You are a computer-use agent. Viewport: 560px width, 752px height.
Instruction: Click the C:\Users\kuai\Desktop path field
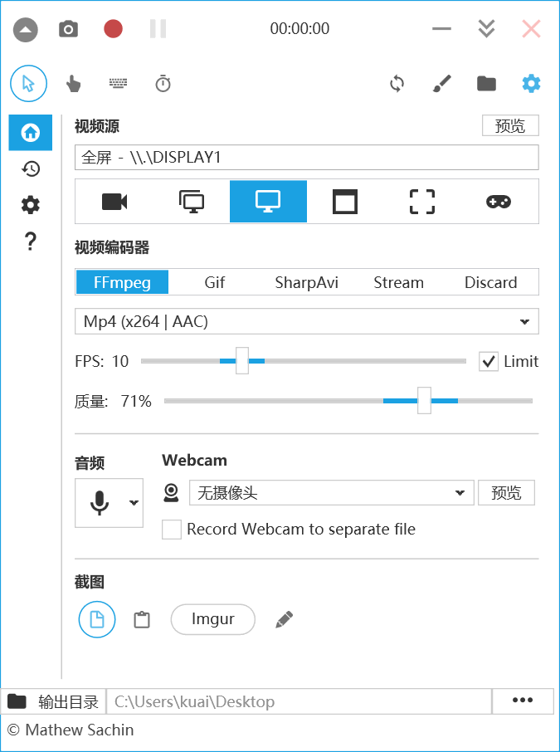pyautogui.click(x=299, y=701)
